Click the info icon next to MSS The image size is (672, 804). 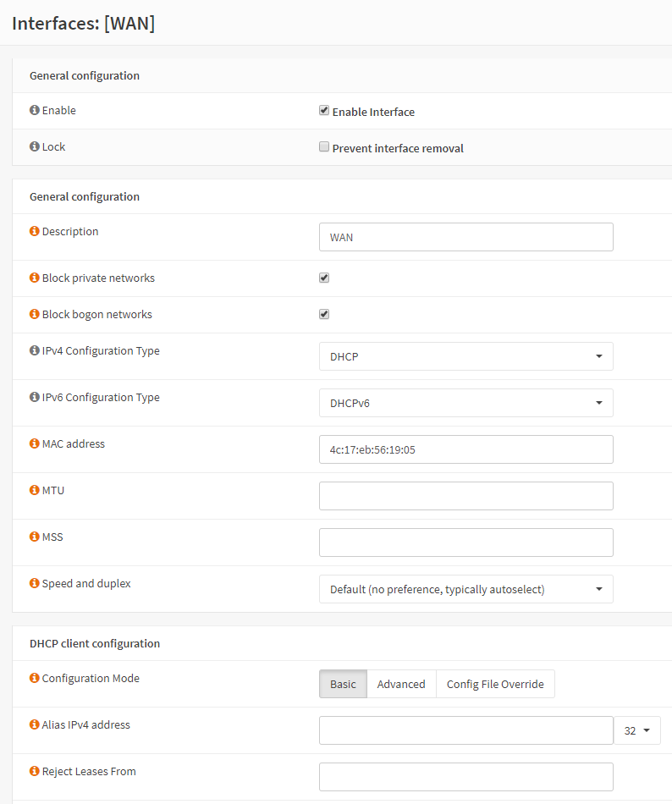[x=35, y=537]
